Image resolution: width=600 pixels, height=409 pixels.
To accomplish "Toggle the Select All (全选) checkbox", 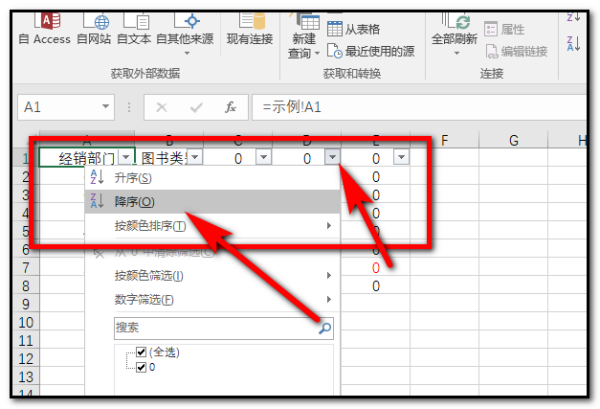I will point(141,352).
